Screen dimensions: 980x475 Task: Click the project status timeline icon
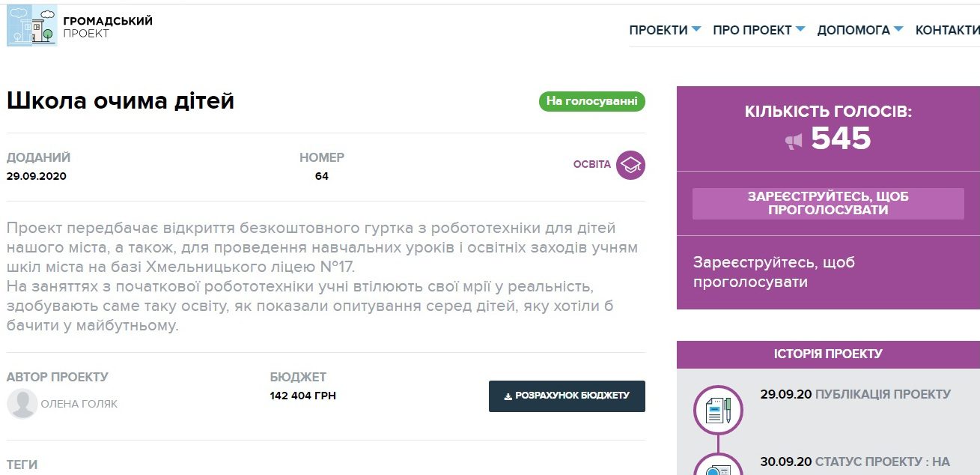(x=718, y=468)
